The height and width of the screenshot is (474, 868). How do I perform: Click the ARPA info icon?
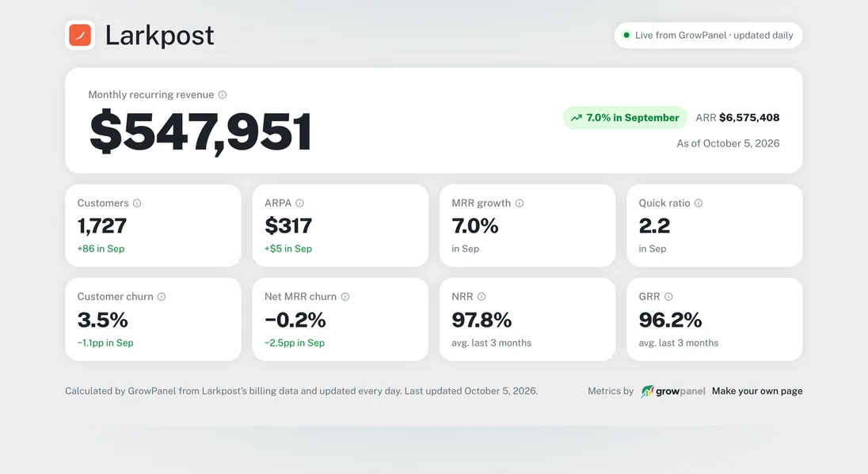pyautogui.click(x=300, y=203)
